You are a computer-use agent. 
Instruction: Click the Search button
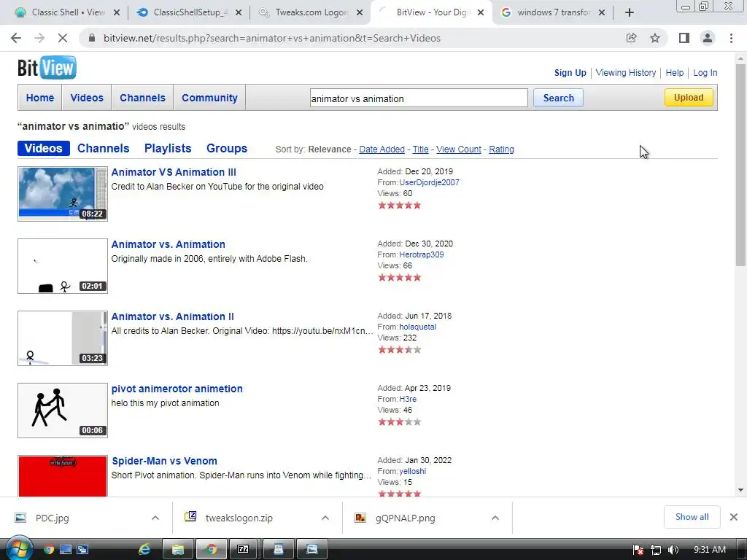click(x=558, y=98)
